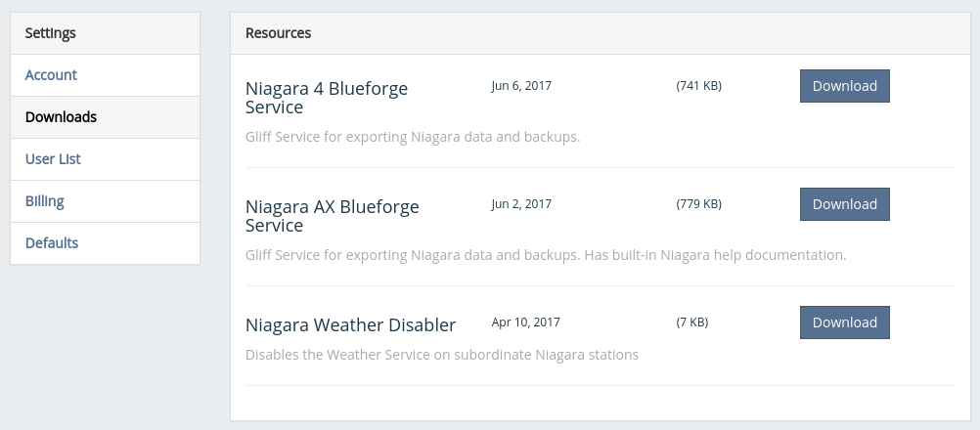The image size is (980, 430).
Task: Click the Resources panel header
Action: [x=600, y=33]
